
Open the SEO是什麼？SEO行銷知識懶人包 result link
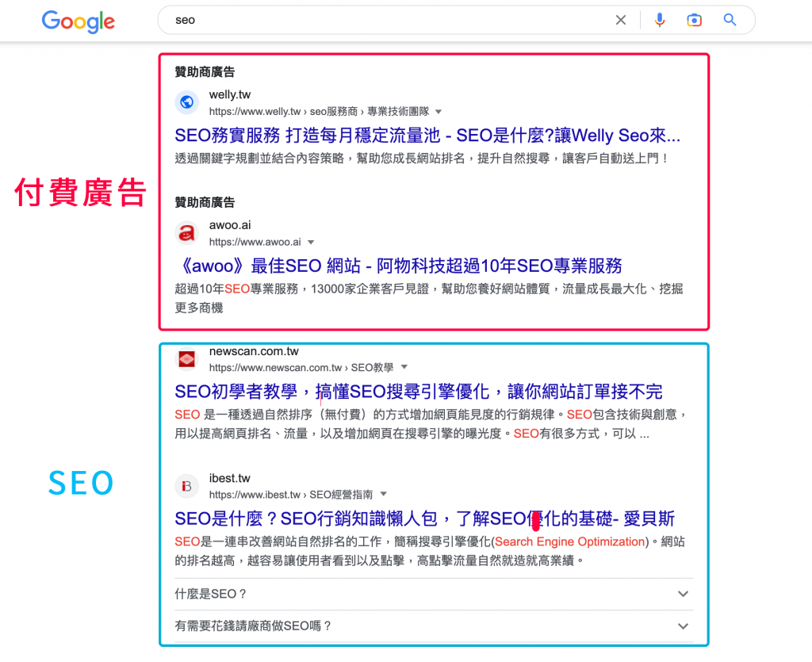click(x=425, y=519)
